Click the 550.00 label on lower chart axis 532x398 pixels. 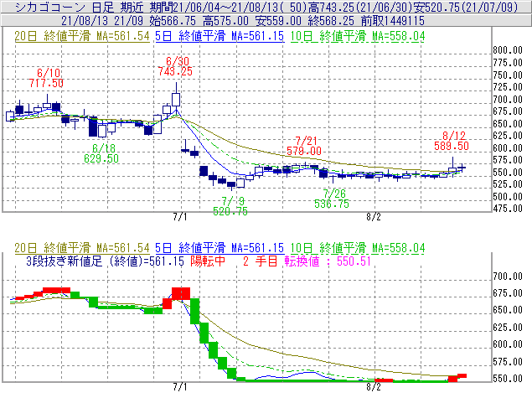point(508,379)
